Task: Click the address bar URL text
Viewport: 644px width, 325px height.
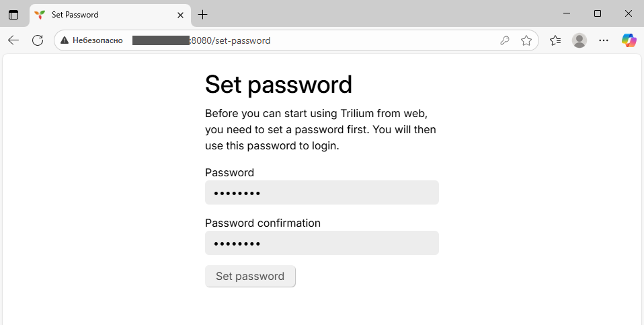Action: click(x=231, y=40)
